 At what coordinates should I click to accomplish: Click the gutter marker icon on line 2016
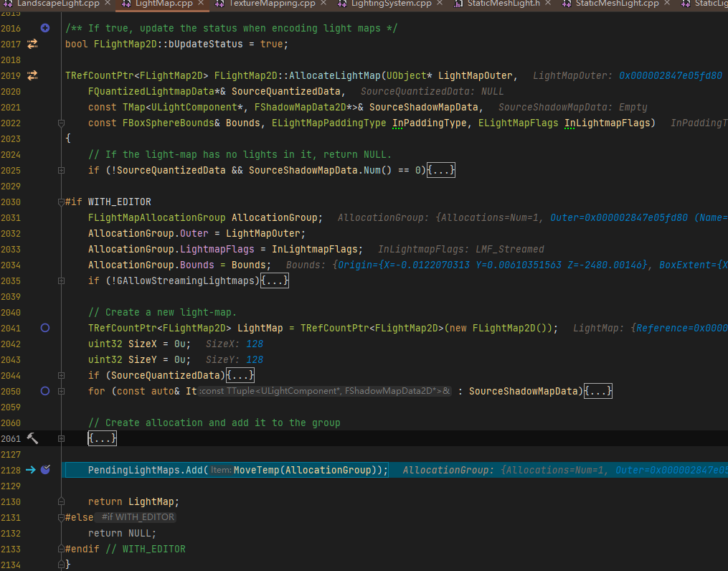(x=45, y=28)
